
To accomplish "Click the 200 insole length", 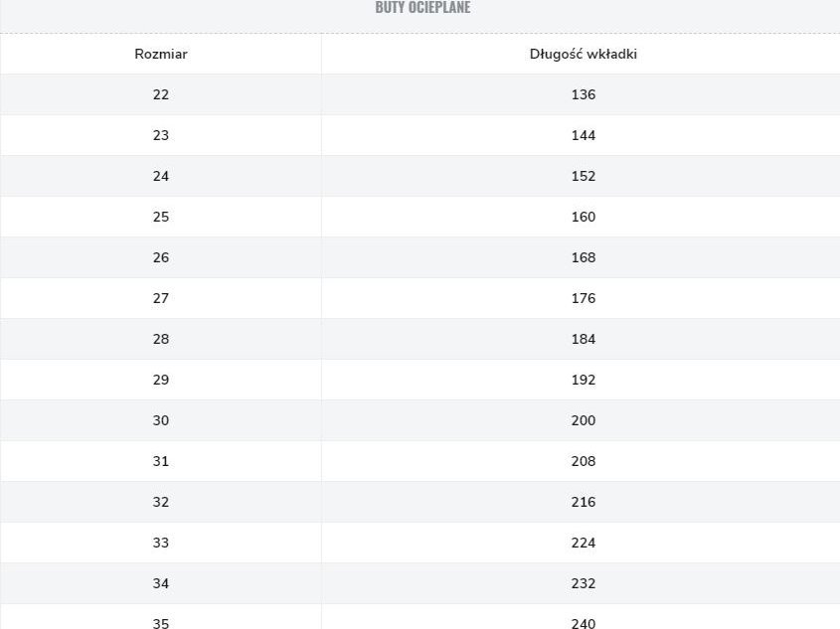I will (x=583, y=420).
